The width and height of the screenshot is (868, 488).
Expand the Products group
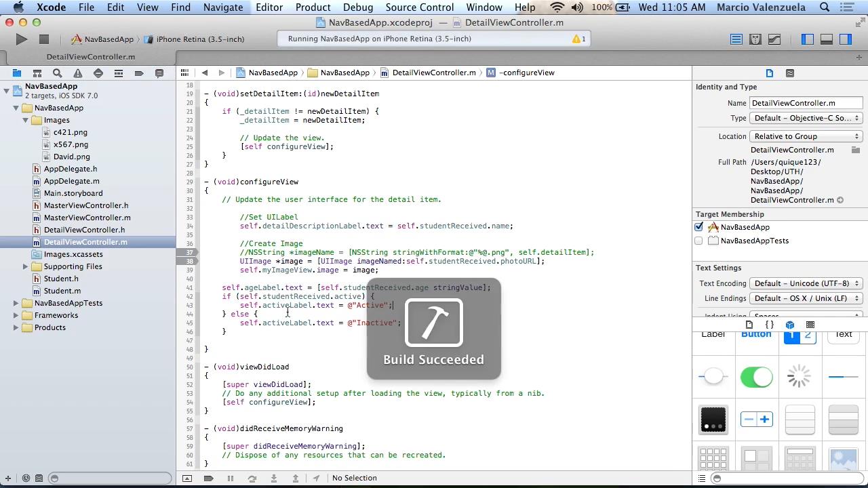tap(16, 327)
